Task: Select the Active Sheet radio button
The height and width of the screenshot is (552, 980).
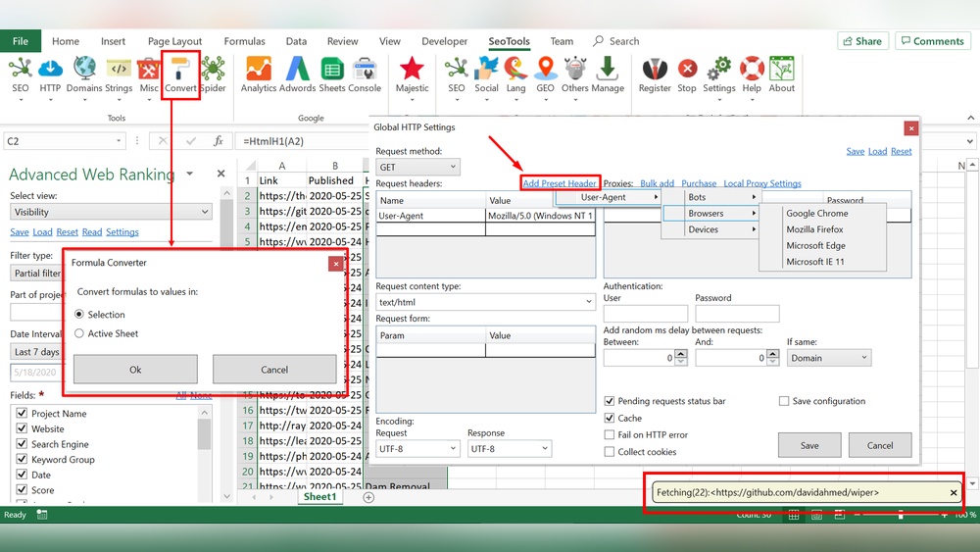Action: 79,333
